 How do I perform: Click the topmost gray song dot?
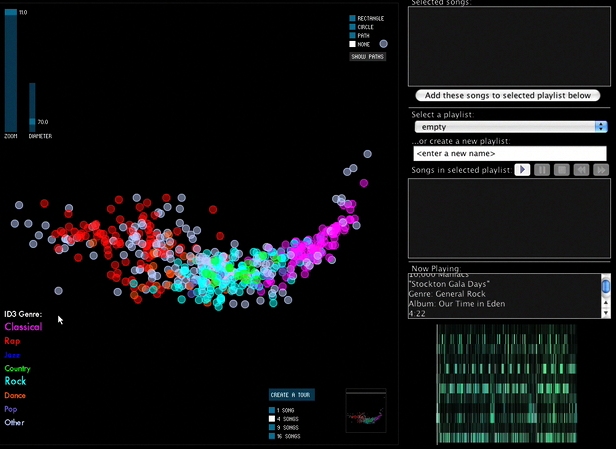click(x=367, y=154)
